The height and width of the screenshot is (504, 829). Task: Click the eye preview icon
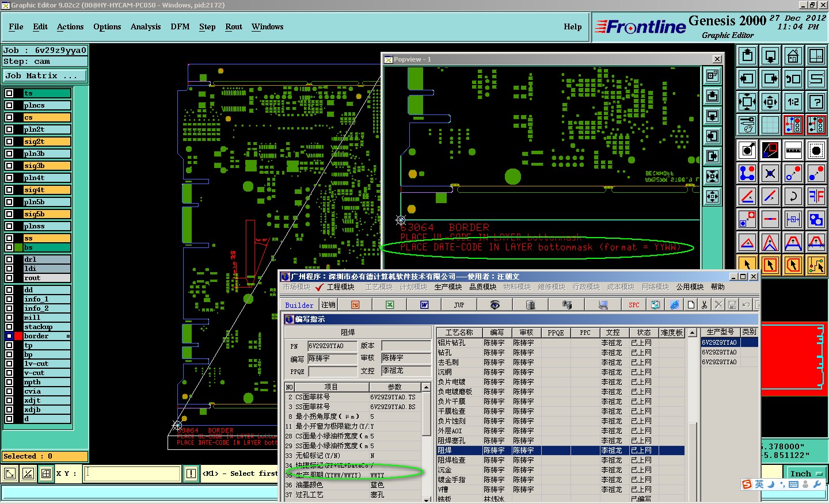pyautogui.click(x=495, y=305)
